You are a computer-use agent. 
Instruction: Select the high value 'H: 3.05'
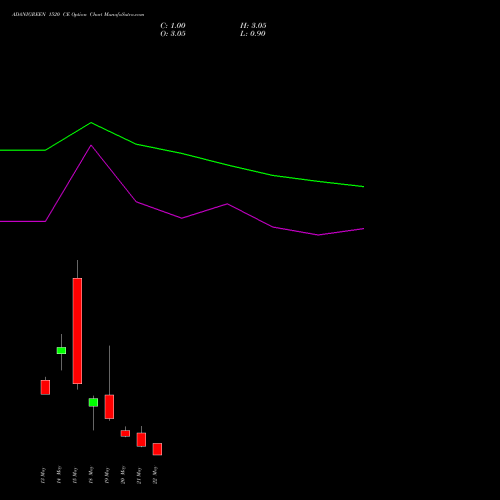point(253,26)
